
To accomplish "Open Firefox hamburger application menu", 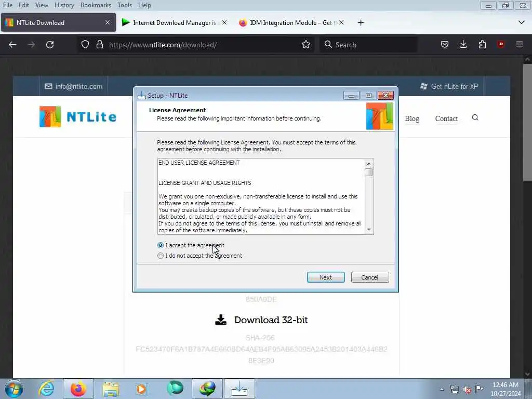I will coord(520,45).
